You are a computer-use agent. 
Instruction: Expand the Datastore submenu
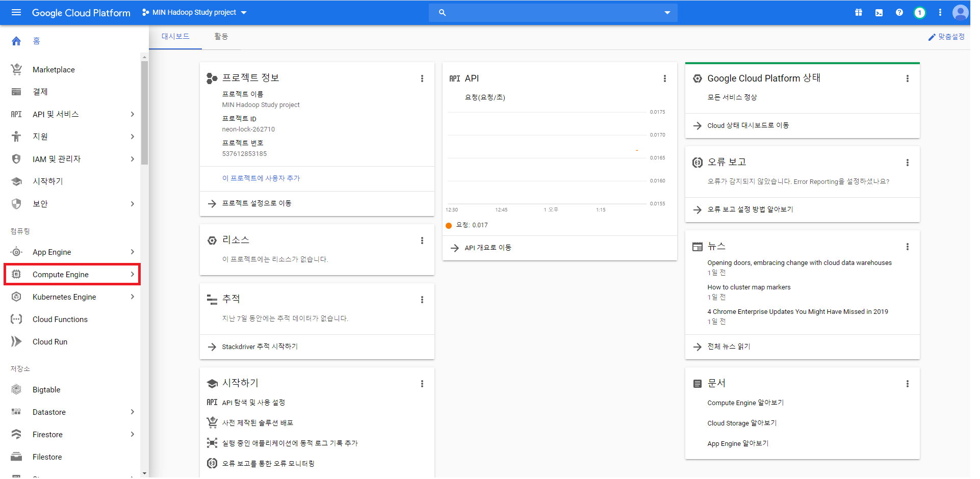pos(132,412)
